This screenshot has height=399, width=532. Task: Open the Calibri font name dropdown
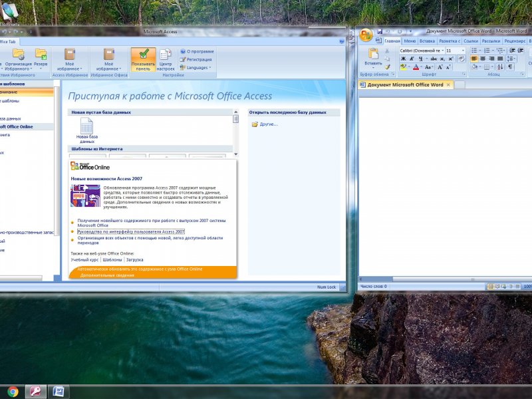click(442, 51)
